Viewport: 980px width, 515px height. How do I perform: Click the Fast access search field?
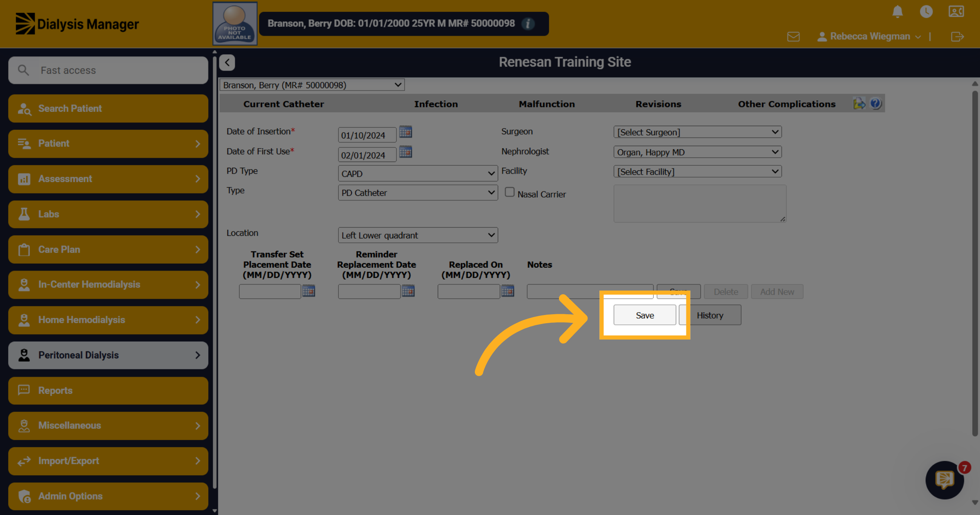[108, 70]
